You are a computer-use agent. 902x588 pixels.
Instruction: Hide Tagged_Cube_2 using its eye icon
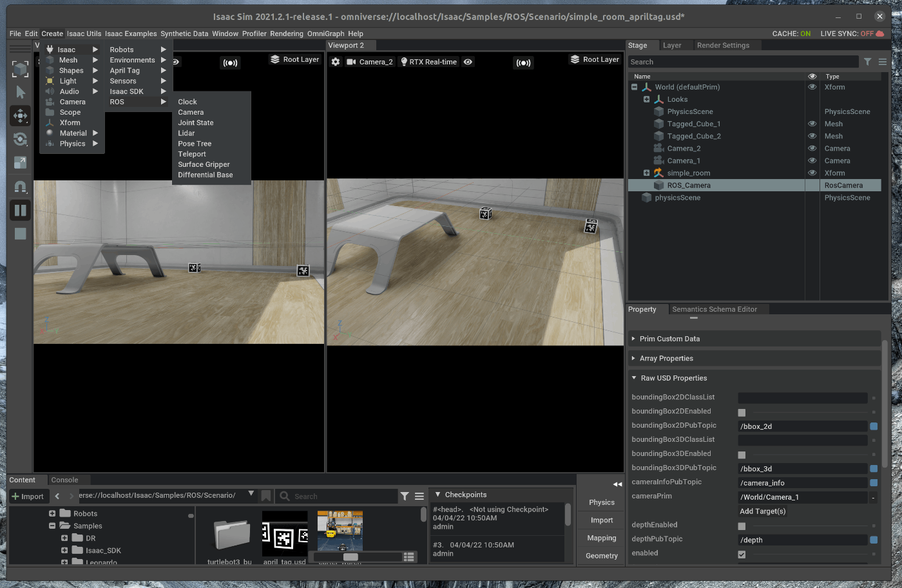coord(812,136)
